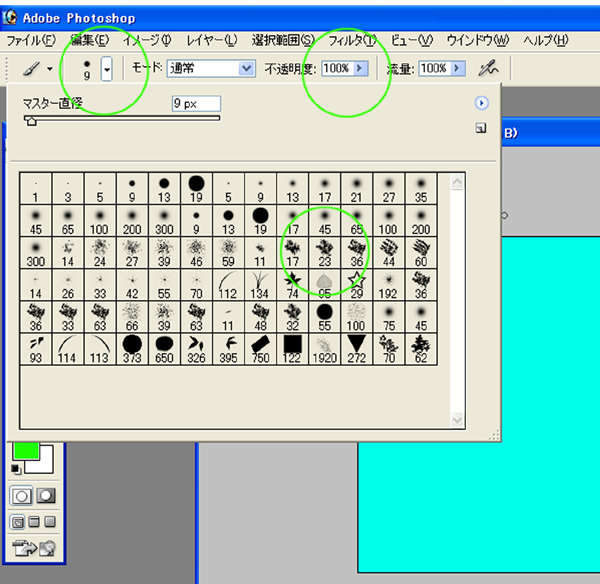The image size is (600, 584).
Task: Switch to Quick Mask mode
Action: 46,496
